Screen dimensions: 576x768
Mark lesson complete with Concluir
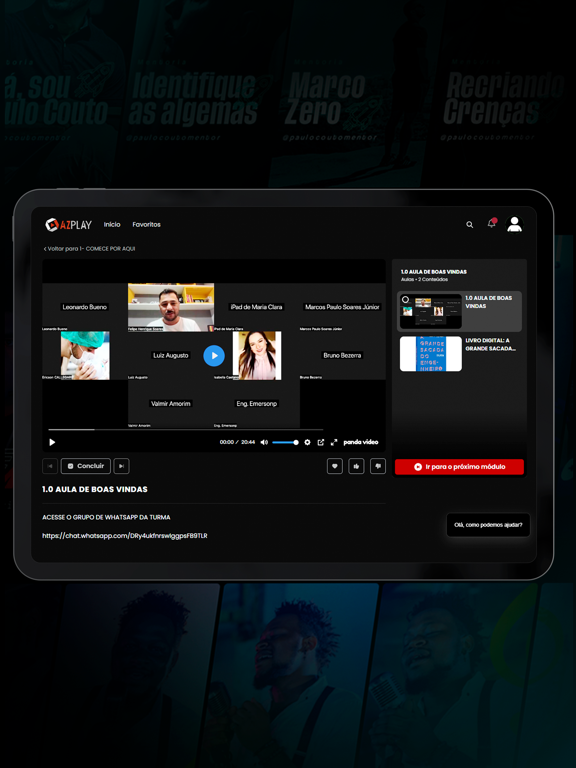(86, 466)
